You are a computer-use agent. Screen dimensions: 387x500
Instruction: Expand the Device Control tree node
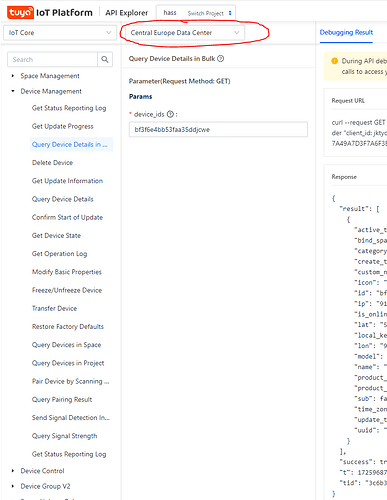tap(13, 471)
